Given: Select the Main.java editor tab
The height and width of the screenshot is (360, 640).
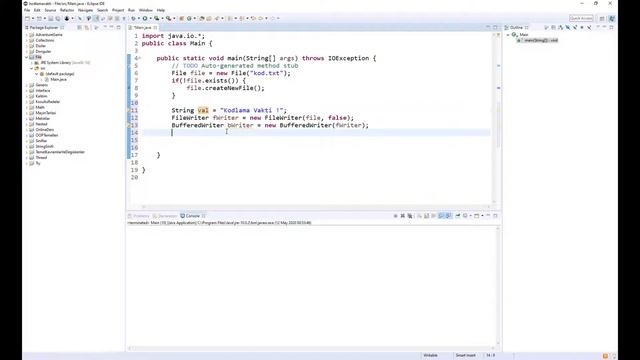Looking at the screenshot, I should 142,27.
